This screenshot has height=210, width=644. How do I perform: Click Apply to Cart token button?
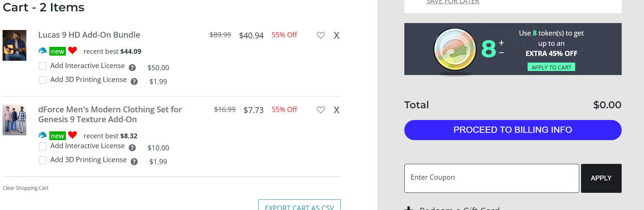click(x=551, y=67)
